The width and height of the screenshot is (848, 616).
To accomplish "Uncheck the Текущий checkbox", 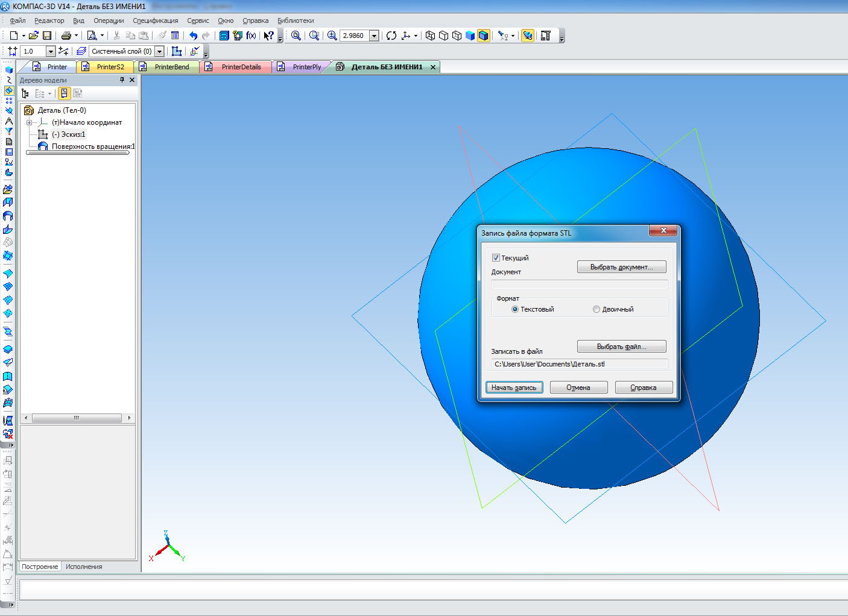I will (496, 258).
